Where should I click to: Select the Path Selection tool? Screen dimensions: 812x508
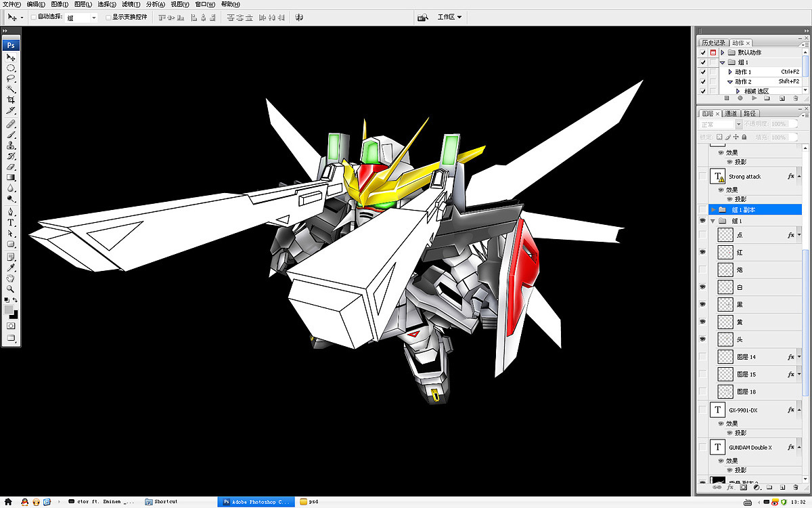click(11, 233)
